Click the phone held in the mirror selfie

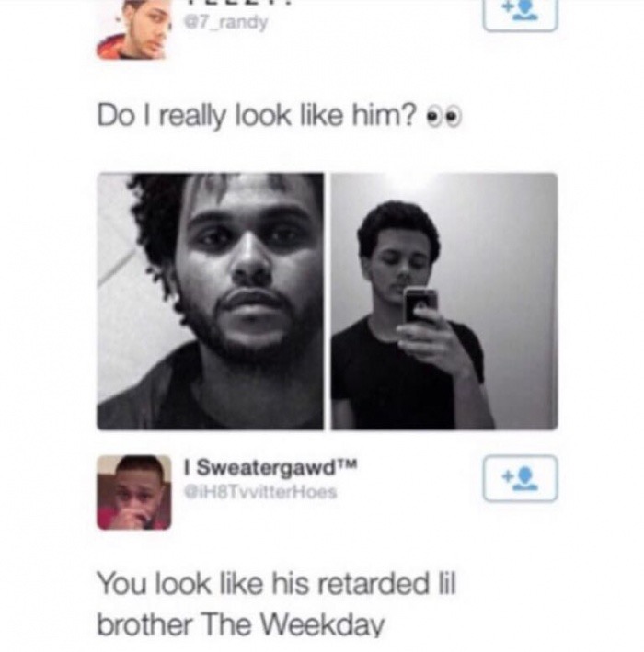click(x=421, y=306)
